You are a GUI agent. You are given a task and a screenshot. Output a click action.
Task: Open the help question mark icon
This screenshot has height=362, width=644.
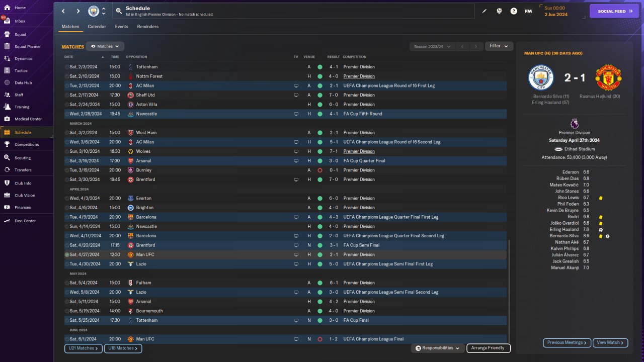click(514, 11)
